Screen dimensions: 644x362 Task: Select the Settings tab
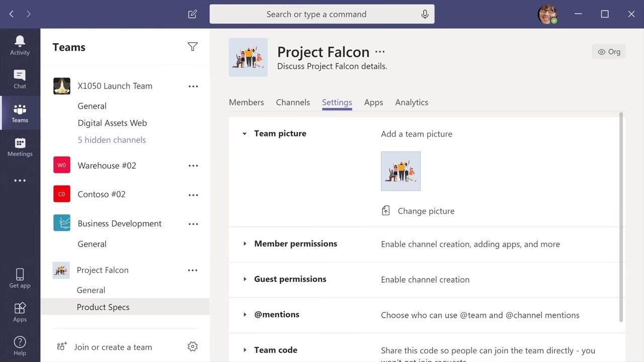(337, 102)
